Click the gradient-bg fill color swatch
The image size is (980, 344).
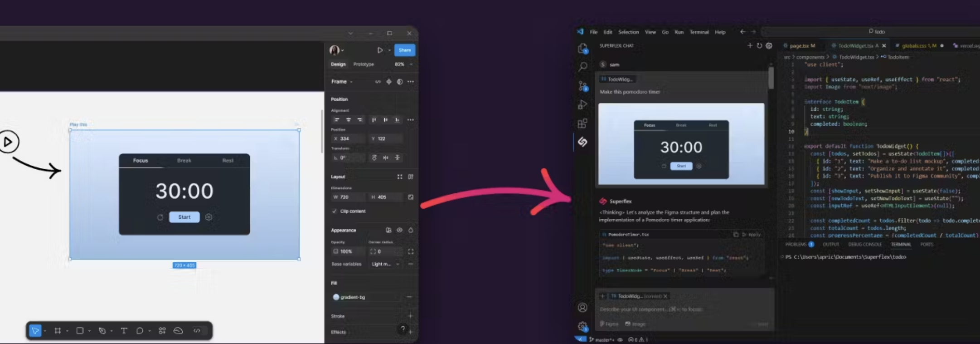pyautogui.click(x=336, y=297)
